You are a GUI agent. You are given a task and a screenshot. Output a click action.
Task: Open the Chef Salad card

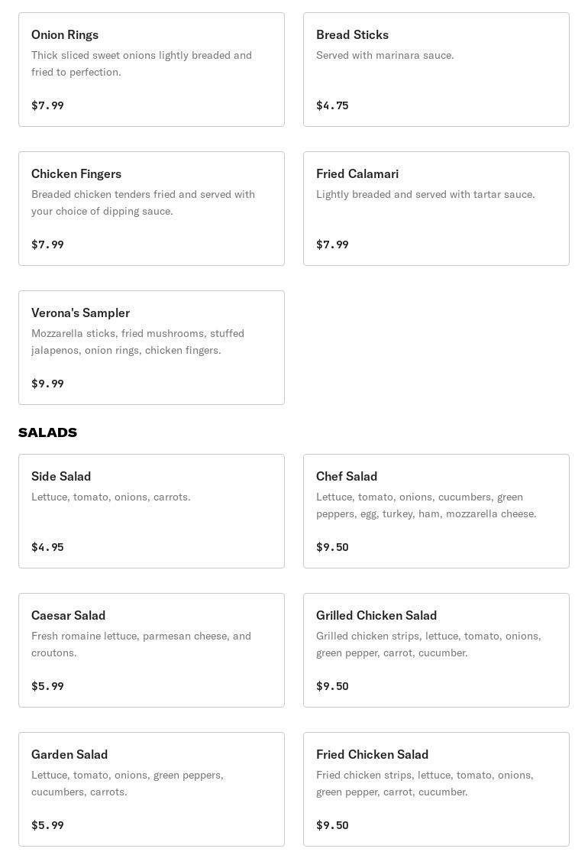(436, 511)
